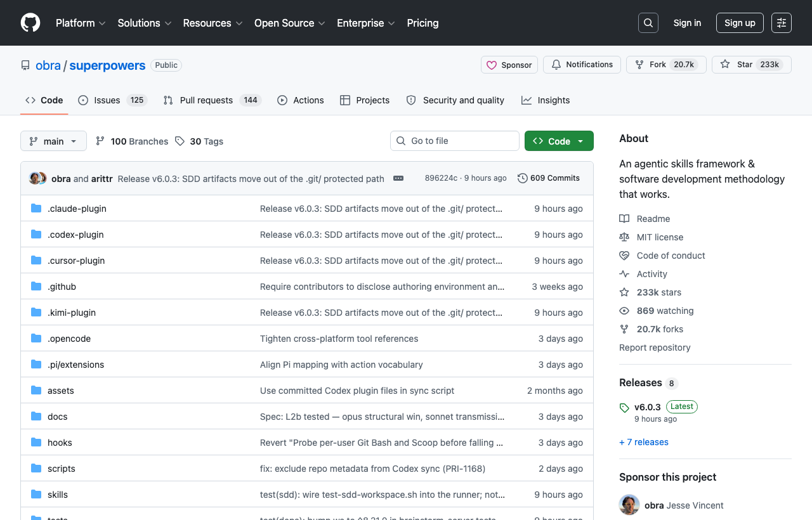Viewport: 812px width, 520px height.
Task: Switch to the Security and quality tab
Action: (x=455, y=100)
